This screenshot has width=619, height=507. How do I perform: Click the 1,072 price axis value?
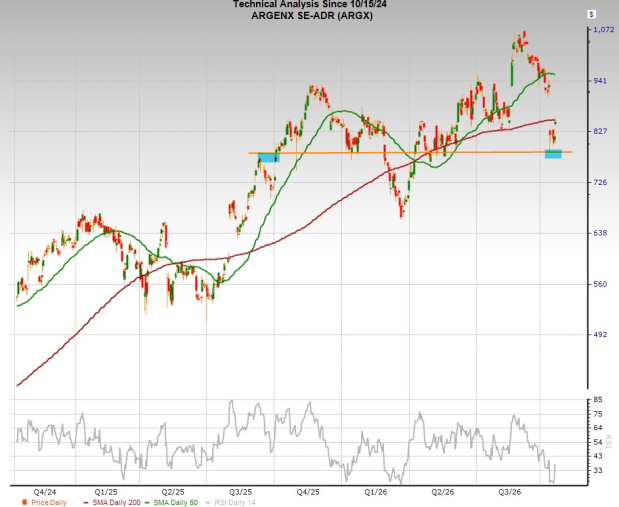[604, 30]
